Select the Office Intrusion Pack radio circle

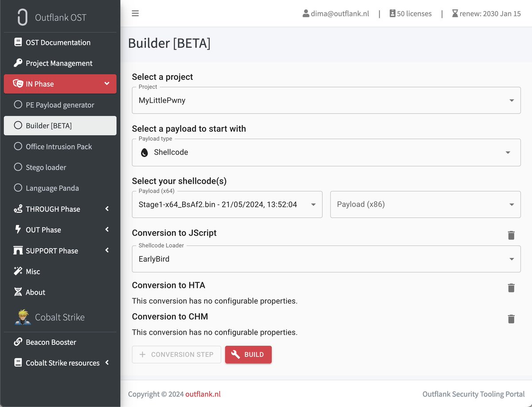coord(18,146)
